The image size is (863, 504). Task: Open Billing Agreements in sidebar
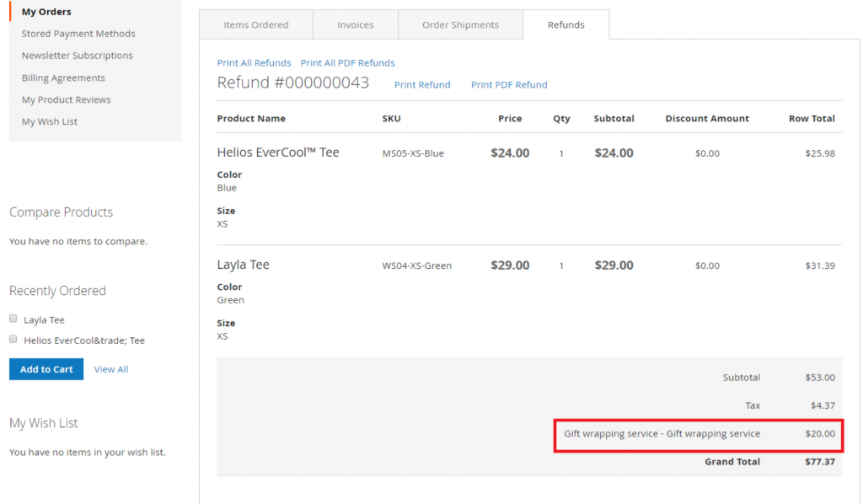[63, 78]
